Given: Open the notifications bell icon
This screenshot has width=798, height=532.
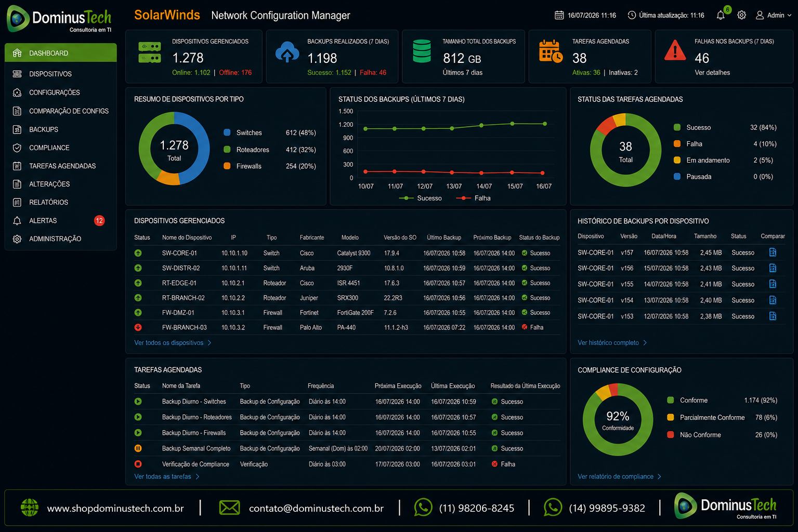Looking at the screenshot, I should click(721, 16).
